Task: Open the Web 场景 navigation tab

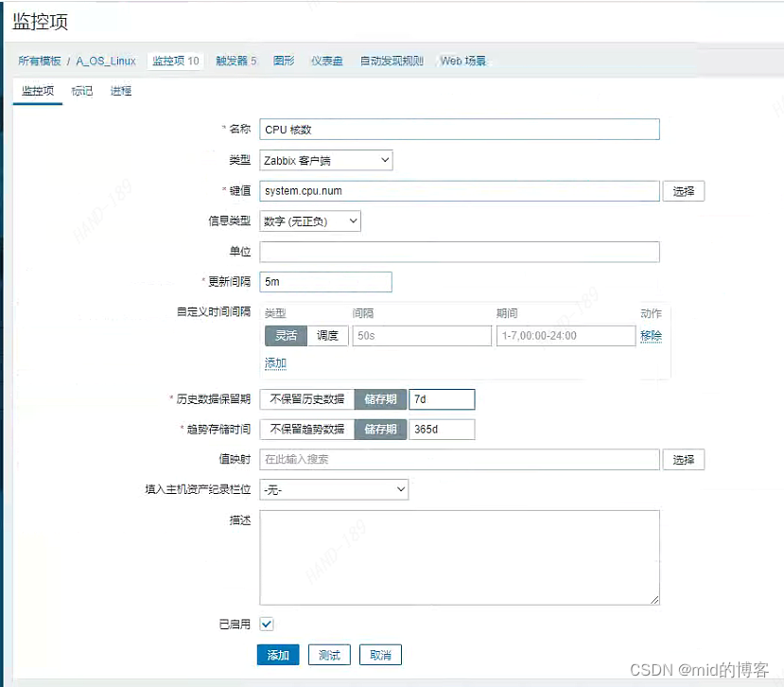Action: (463, 62)
